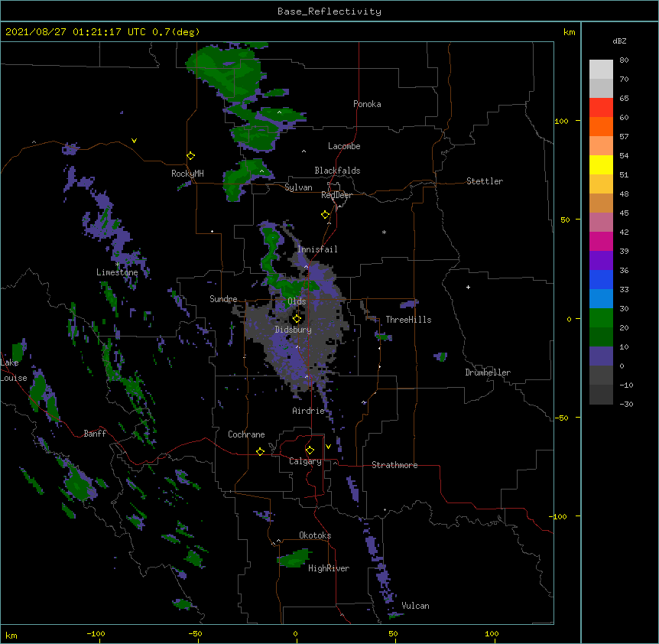Click the km unit label at bottom left
659x644 pixels.
[x=11, y=636]
